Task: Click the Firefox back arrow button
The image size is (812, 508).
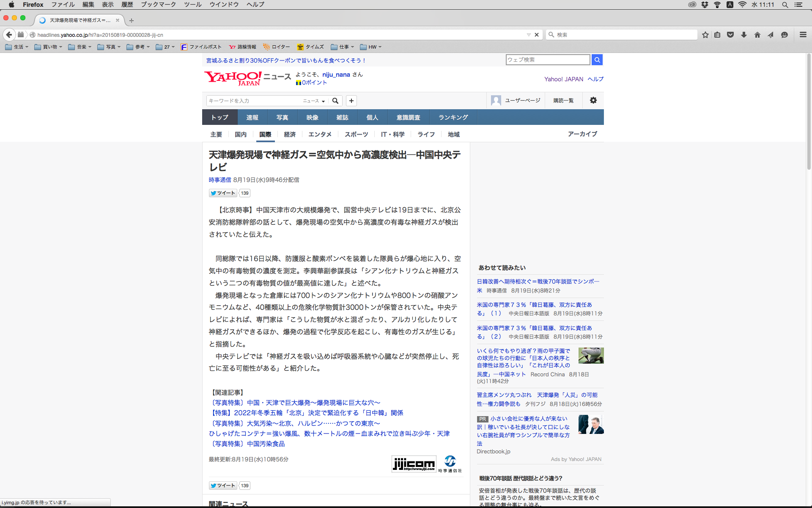Action: coord(9,35)
